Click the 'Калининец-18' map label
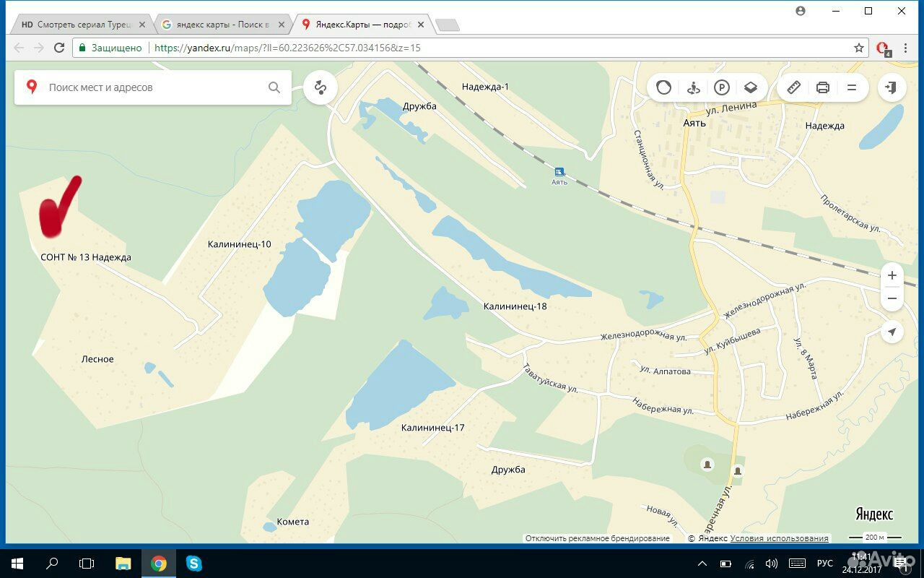Screen dimensions: 924x578 pyautogui.click(x=515, y=306)
